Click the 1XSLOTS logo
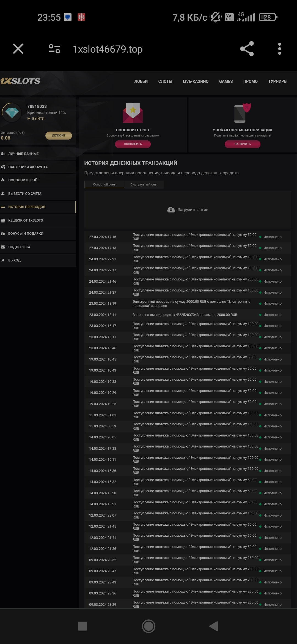This screenshot has height=644, width=297. (20, 81)
